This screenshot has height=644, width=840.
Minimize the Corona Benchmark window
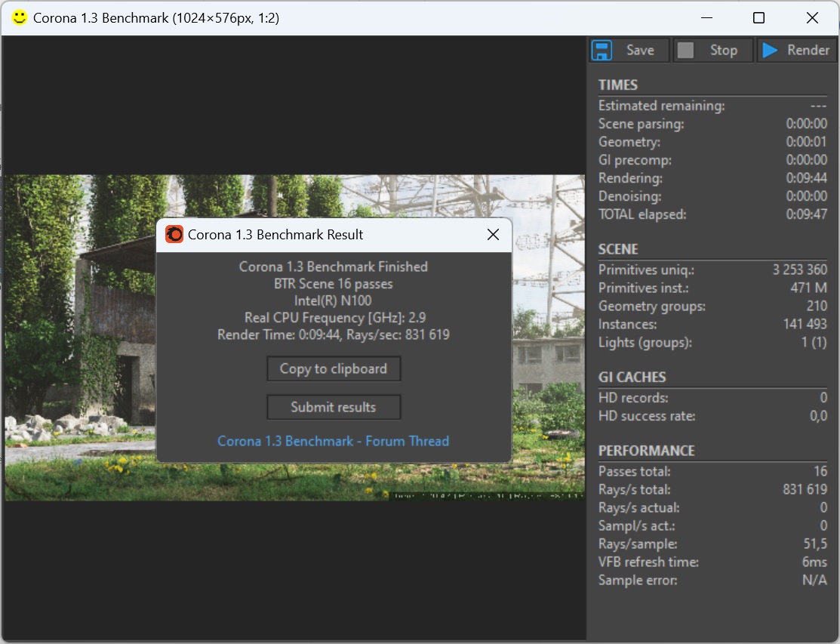click(x=706, y=17)
